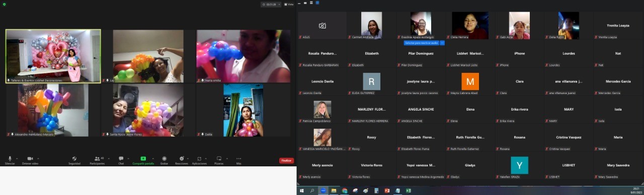Screen dimensions: 644x195
Task: Expand the arrow next to Detener video
Action: tap(38, 158)
